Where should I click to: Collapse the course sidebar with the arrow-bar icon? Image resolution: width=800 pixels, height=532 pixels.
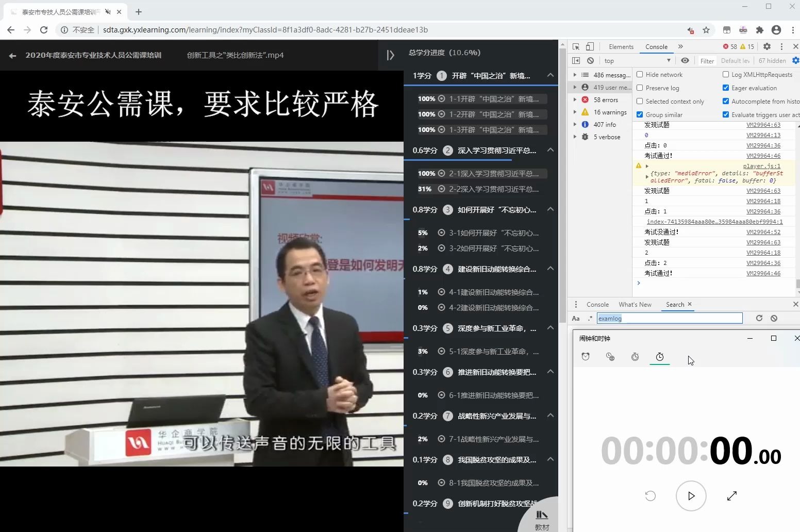[x=390, y=55]
